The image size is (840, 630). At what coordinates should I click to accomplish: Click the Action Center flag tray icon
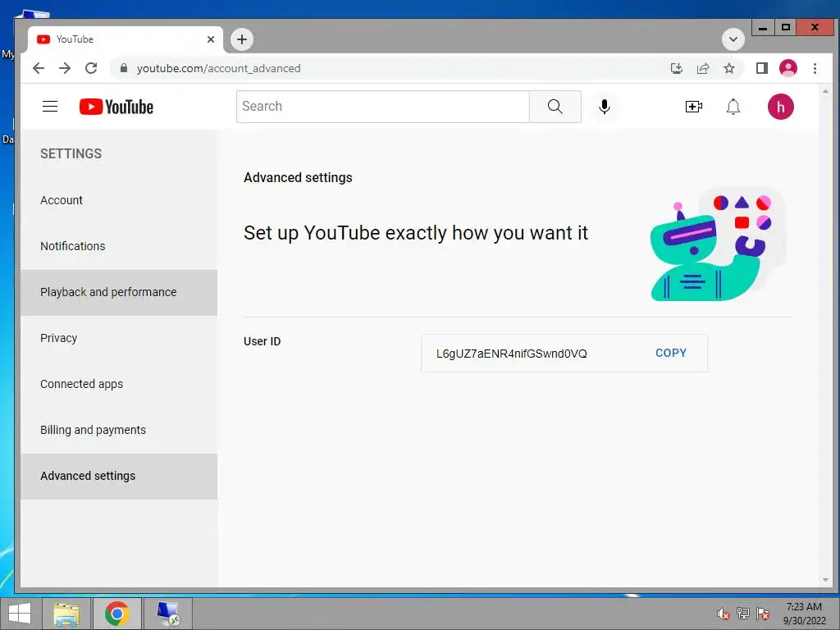pos(763,614)
